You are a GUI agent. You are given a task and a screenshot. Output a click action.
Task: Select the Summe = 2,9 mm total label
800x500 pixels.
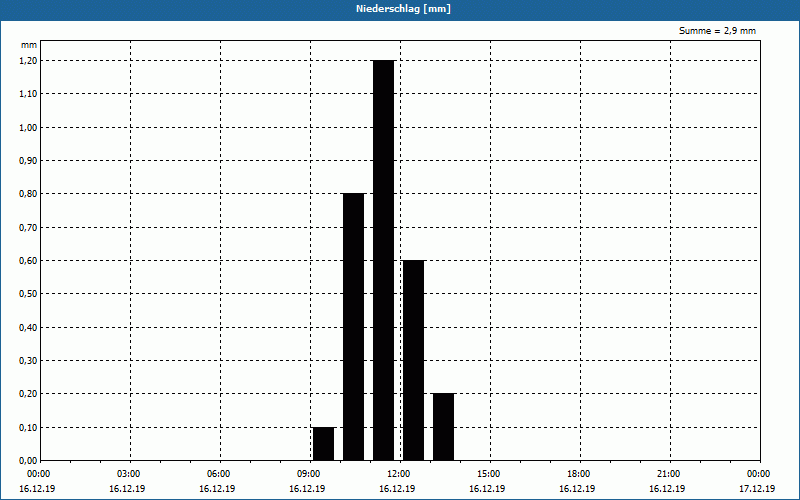click(x=717, y=31)
